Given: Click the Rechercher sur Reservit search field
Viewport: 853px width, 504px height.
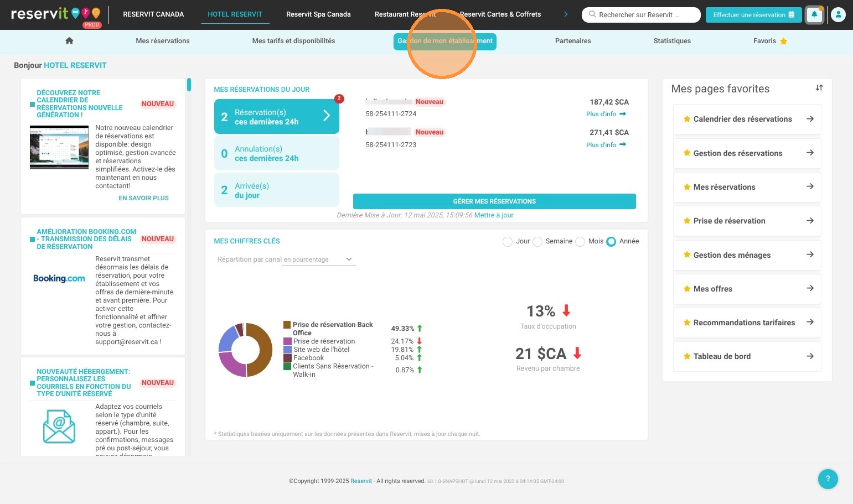Looking at the screenshot, I should pyautogui.click(x=641, y=15).
